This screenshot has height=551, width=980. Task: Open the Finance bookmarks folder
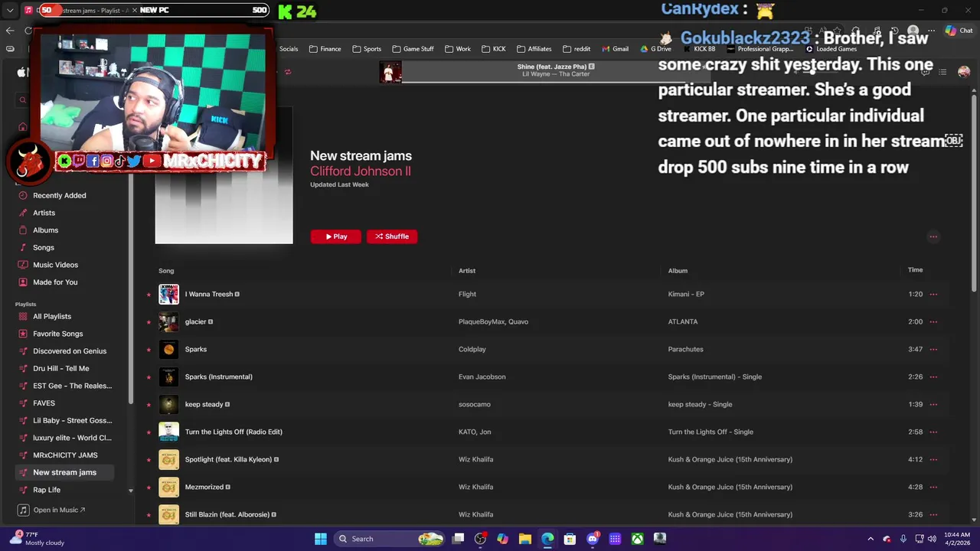pos(325,49)
